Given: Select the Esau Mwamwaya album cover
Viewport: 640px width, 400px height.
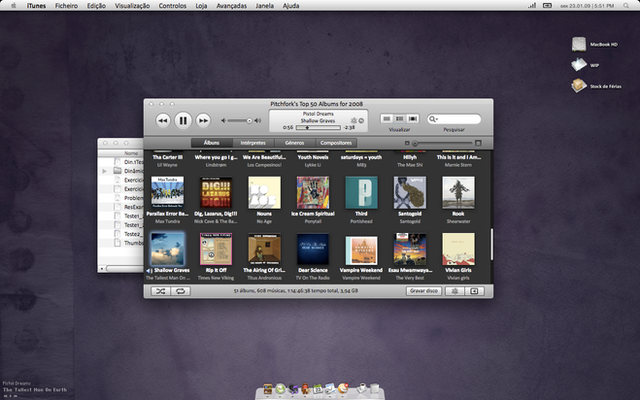Looking at the screenshot, I should [x=410, y=249].
